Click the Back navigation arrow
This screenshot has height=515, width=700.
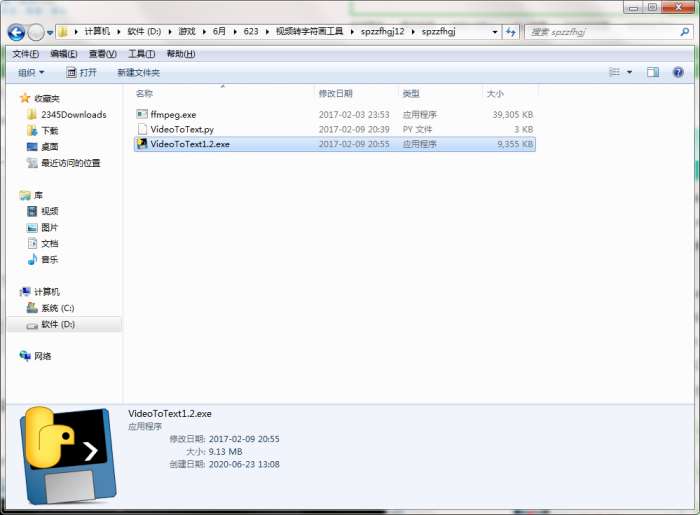(17, 32)
